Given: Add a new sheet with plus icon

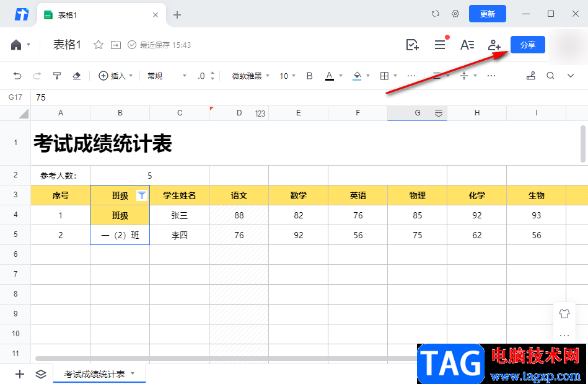Looking at the screenshot, I should point(19,374).
